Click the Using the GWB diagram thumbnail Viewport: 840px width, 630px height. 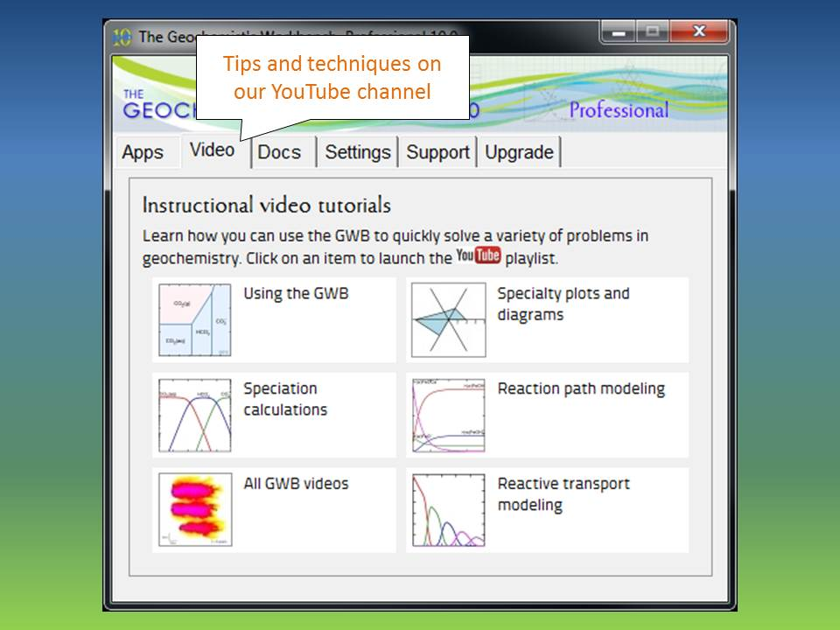tap(195, 320)
